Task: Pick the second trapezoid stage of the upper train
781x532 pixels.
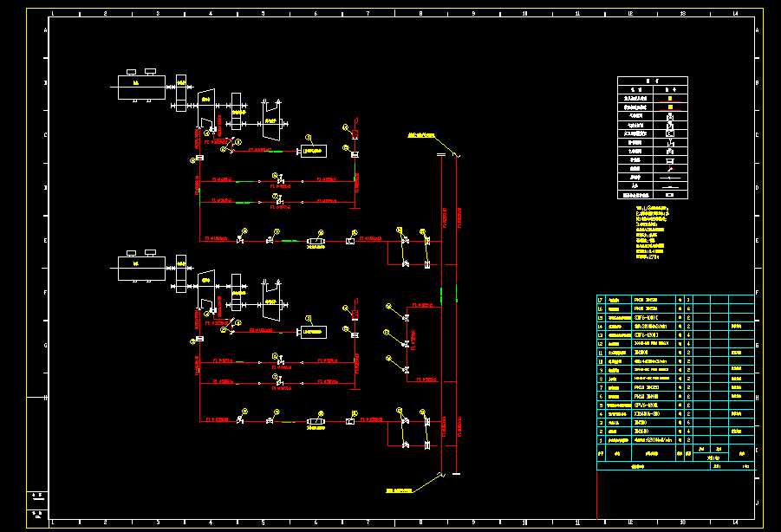Action: [x=271, y=120]
